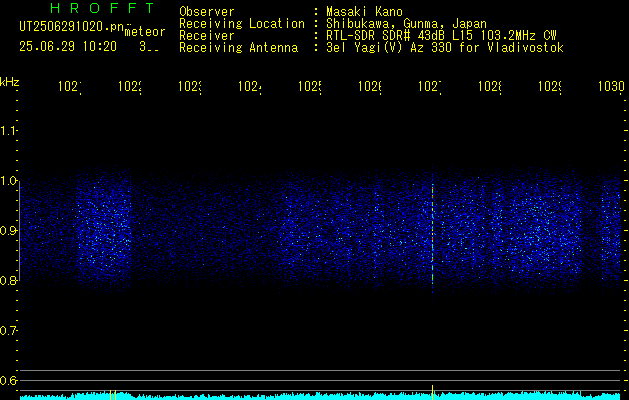Image resolution: width=629 pixels, height=400 pixels.
Task: Click the kHz axis unit label
Action: (10, 82)
